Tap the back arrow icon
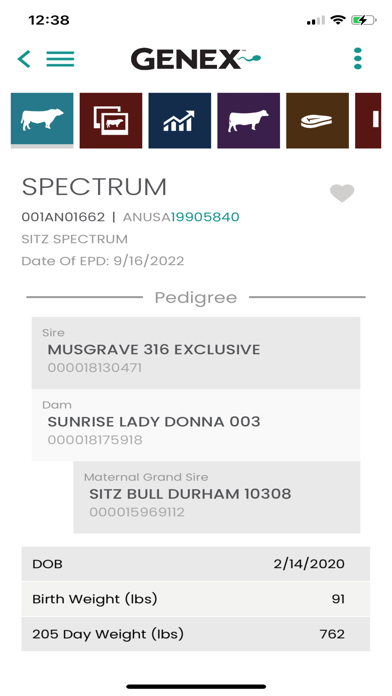 (24, 59)
